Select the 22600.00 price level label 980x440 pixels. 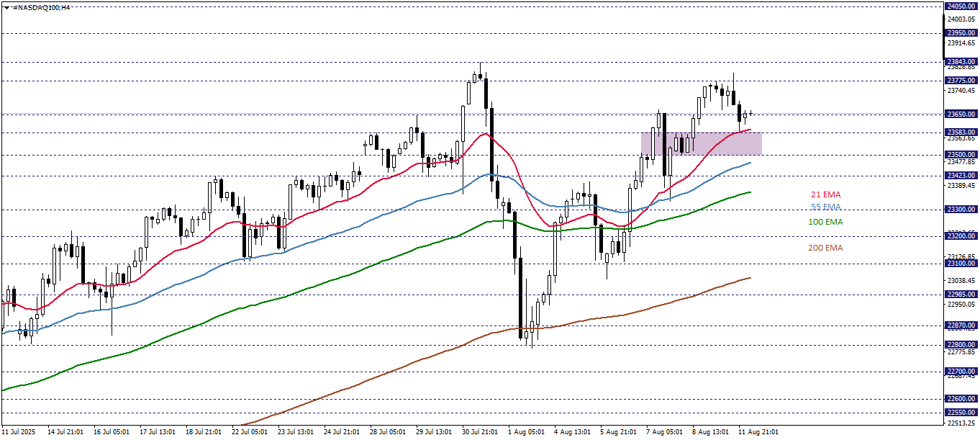tap(961, 399)
